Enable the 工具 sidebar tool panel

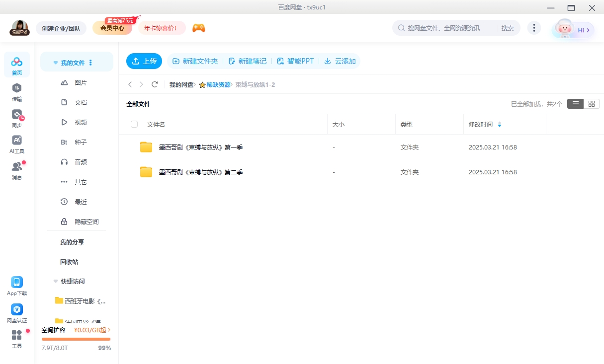17,339
